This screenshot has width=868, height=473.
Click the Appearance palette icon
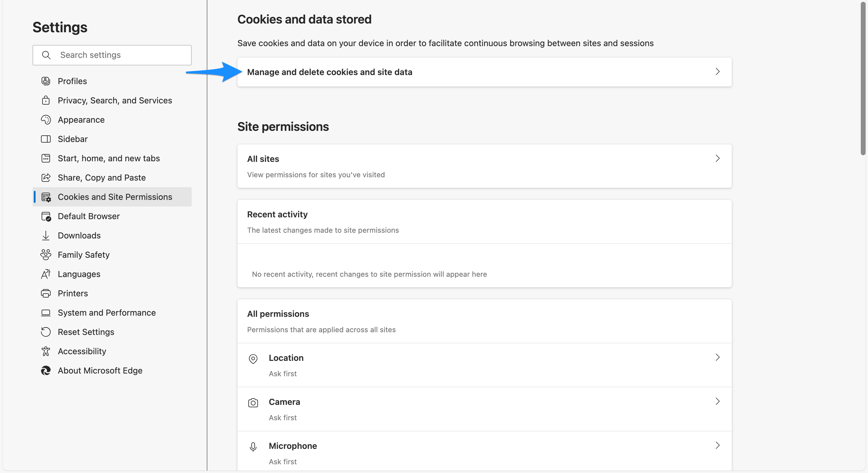click(x=46, y=120)
